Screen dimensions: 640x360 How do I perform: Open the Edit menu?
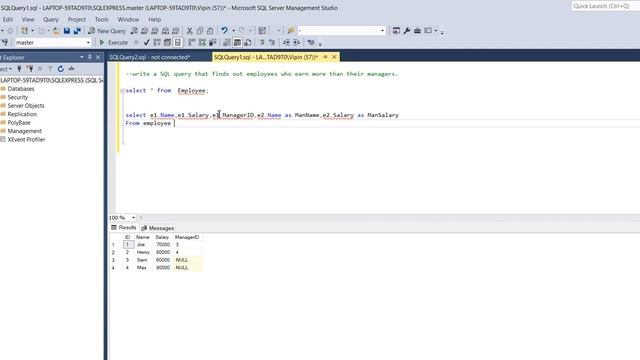coord(7,19)
